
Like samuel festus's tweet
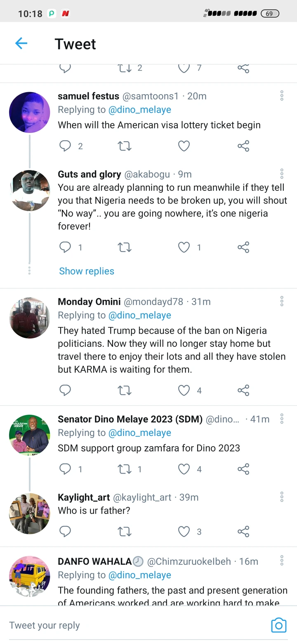pos(184,146)
